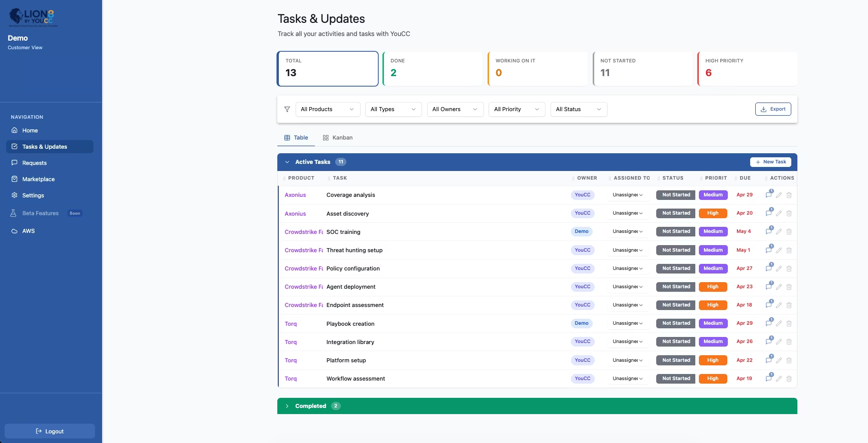This screenshot has height=443, width=868.
Task: Edit the Asset discovery task
Action: pyautogui.click(x=779, y=214)
